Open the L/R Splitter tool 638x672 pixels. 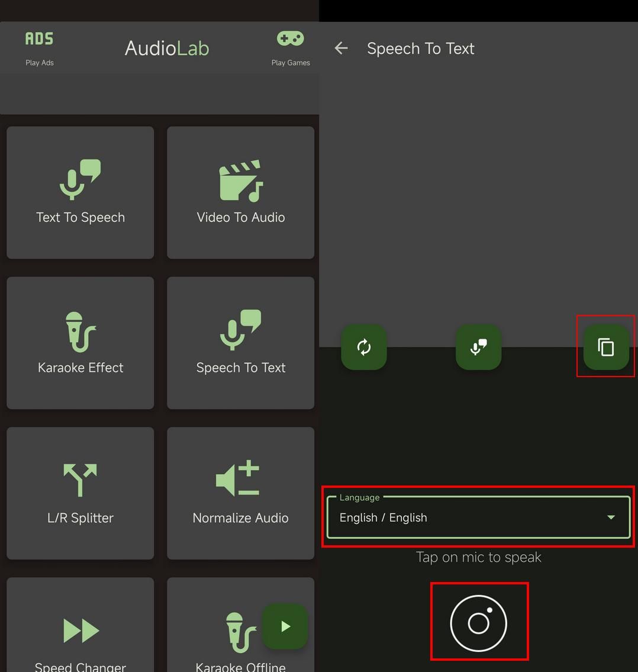pos(80,493)
